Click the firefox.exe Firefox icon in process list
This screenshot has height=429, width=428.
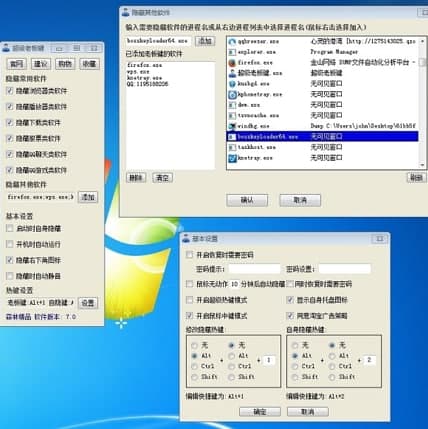coord(232,62)
